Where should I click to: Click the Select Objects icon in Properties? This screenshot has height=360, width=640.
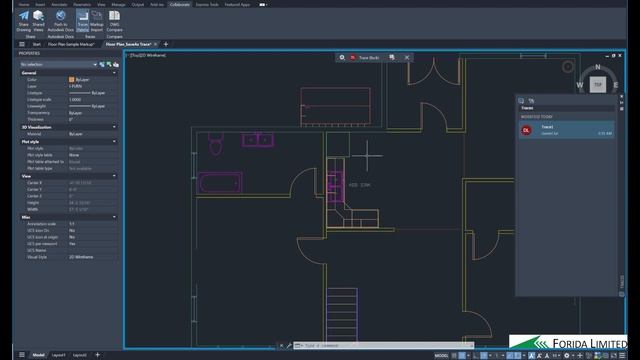[x=109, y=64]
